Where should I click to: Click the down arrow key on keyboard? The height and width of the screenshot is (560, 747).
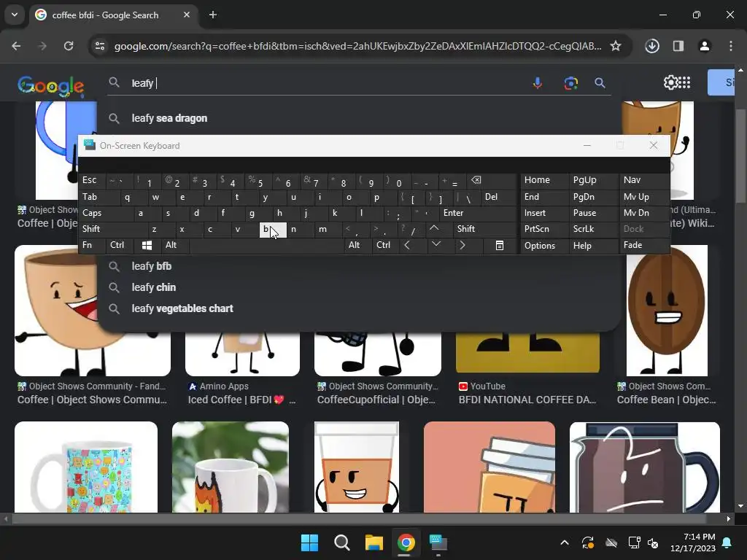pos(436,245)
